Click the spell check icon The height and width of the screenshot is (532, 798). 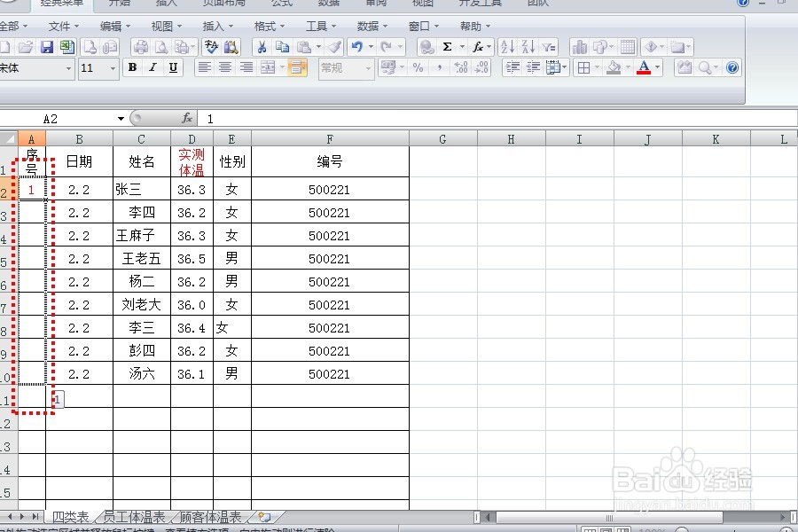211,46
